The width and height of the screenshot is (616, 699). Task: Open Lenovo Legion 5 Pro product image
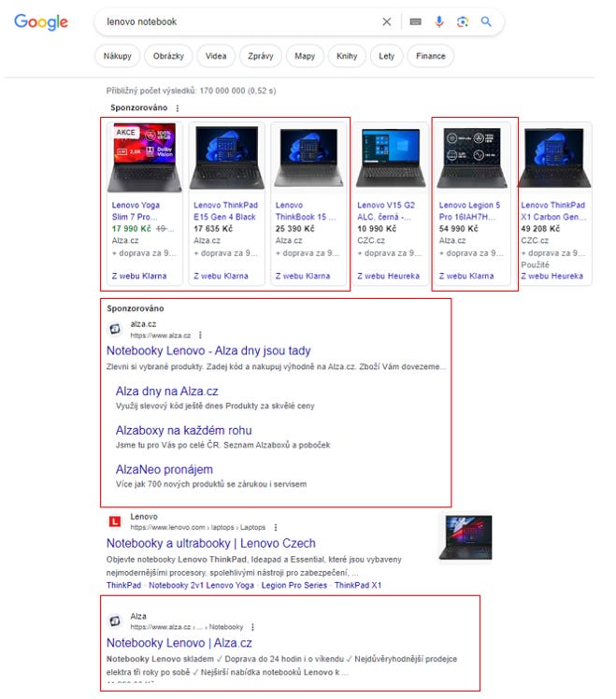point(472,158)
